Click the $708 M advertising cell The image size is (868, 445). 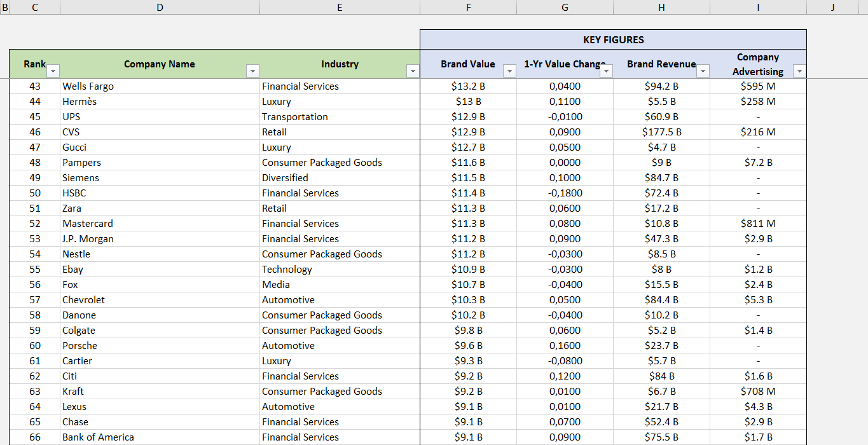(758, 392)
